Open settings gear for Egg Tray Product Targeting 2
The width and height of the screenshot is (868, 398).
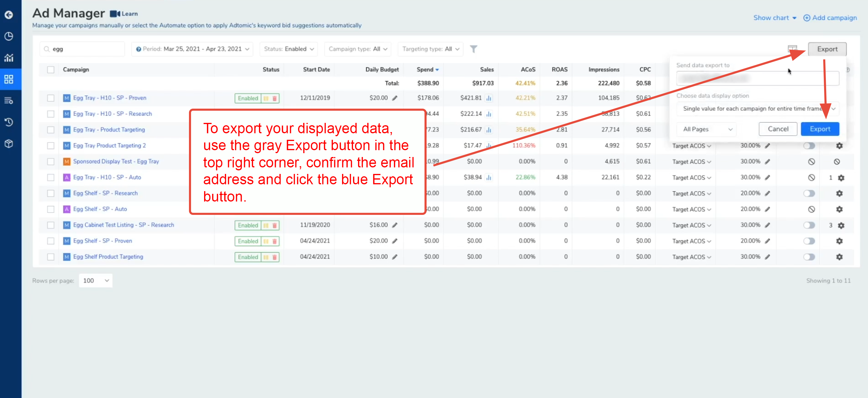coord(839,146)
